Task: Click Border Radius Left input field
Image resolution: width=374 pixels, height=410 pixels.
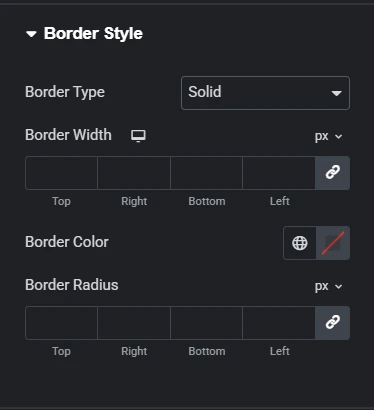Action: tap(279, 323)
